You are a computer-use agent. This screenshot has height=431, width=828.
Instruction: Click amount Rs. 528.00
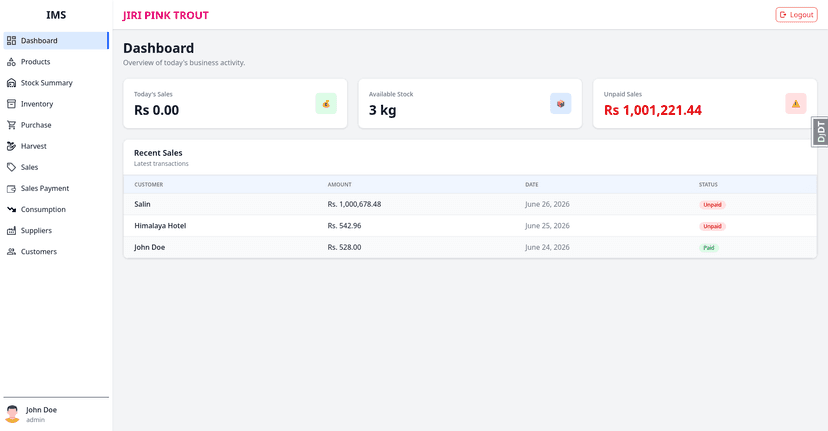pyautogui.click(x=344, y=247)
